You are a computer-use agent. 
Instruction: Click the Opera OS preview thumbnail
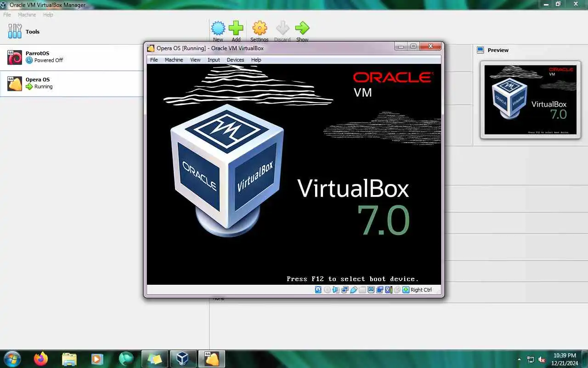pos(530,100)
